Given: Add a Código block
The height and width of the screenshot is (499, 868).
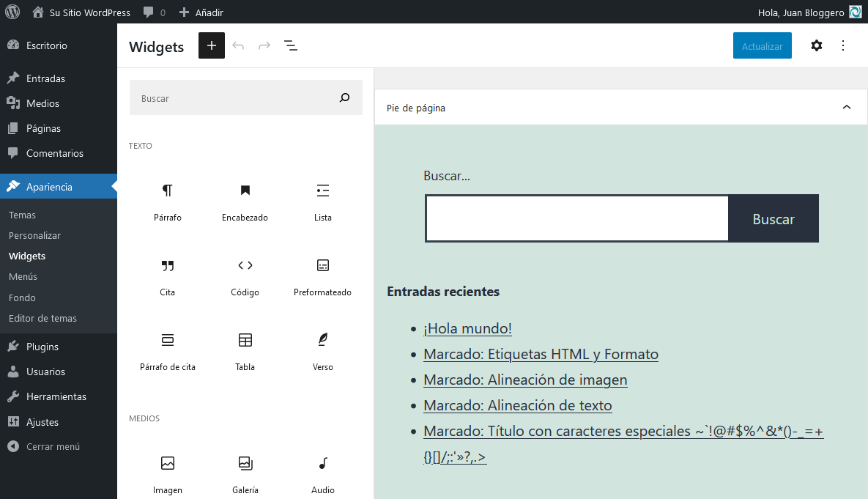Looking at the screenshot, I should point(245,273).
